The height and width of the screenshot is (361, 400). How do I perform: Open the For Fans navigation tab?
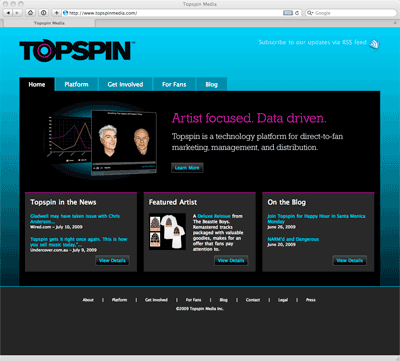tap(174, 84)
